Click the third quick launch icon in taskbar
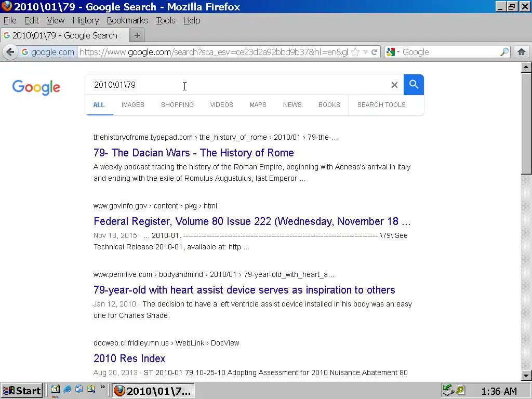 pos(79,389)
